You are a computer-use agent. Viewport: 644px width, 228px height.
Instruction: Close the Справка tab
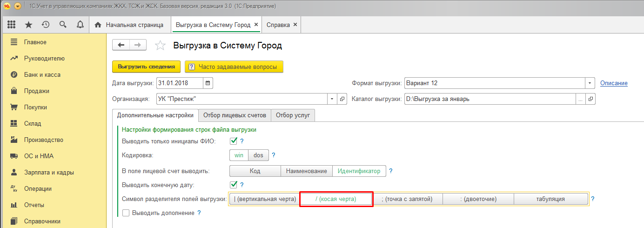pyautogui.click(x=295, y=25)
